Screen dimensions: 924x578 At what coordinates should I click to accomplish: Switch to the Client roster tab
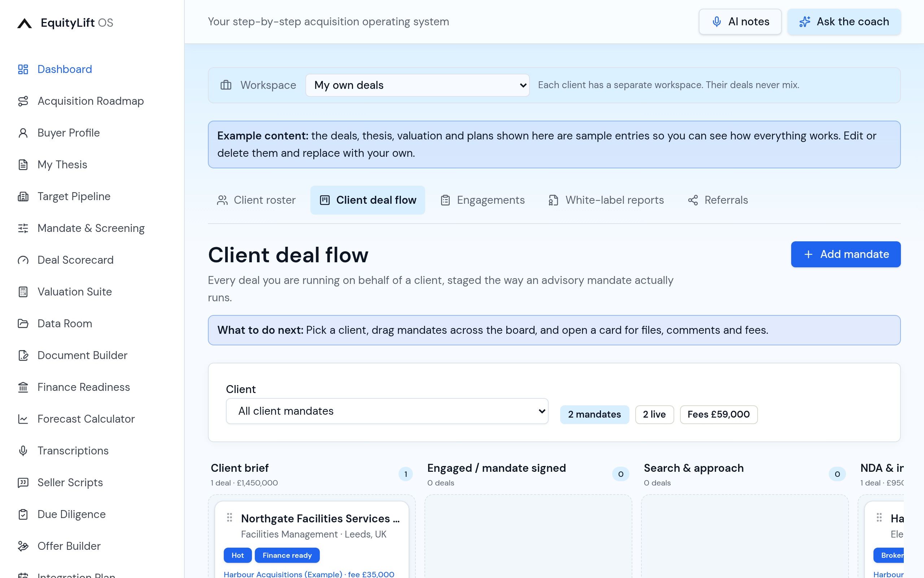pos(256,200)
